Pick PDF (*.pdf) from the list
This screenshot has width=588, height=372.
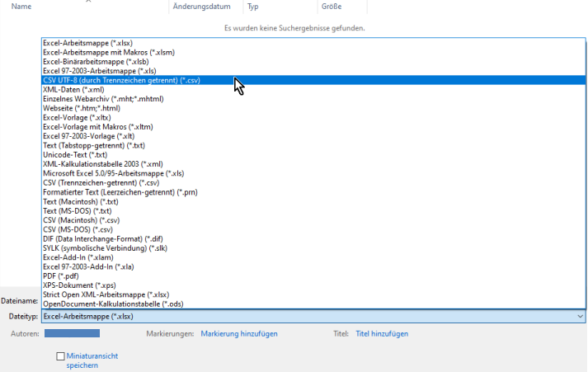pos(63,275)
